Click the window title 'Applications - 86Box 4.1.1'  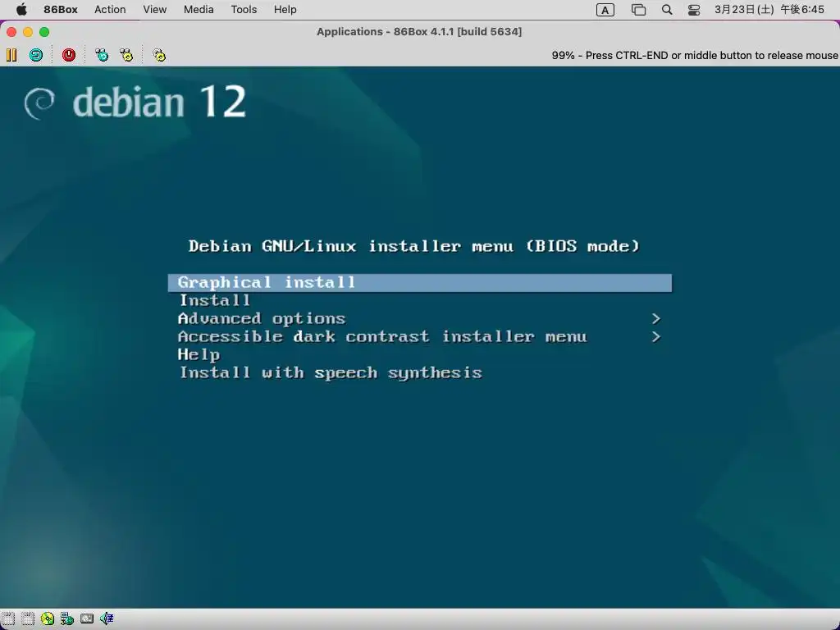pos(419,32)
